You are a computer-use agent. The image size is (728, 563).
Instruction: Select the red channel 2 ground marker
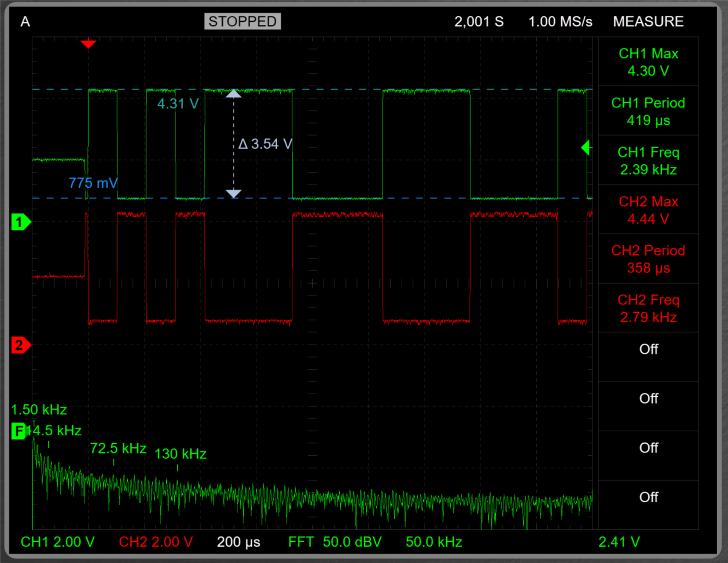click(21, 345)
